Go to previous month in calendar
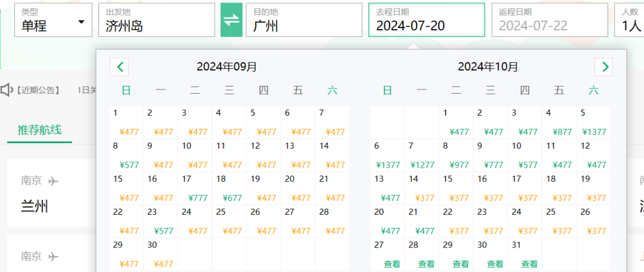This screenshot has height=272, width=644. 119,67
